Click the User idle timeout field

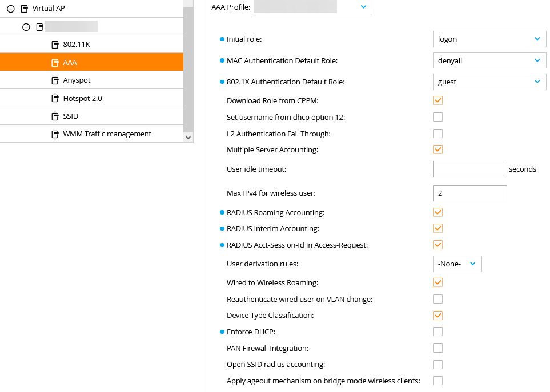(x=470, y=169)
